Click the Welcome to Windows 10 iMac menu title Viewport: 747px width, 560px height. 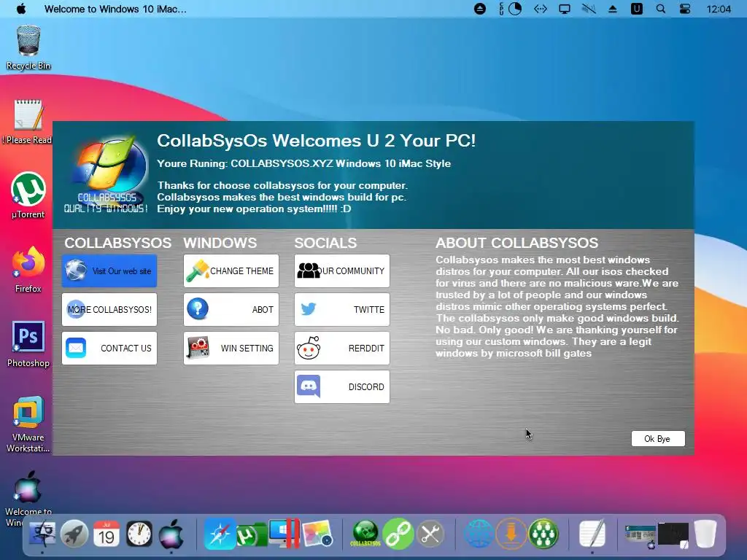click(x=115, y=9)
